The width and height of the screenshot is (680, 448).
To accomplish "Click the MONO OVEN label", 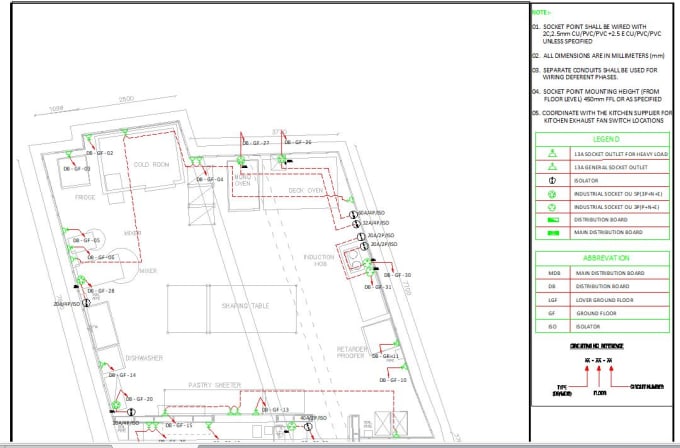I will click(x=242, y=180).
